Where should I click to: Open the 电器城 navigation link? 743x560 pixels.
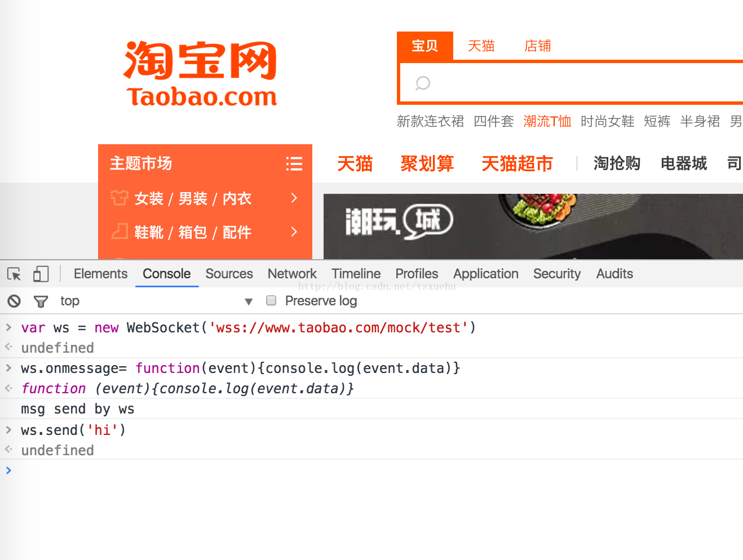click(x=684, y=163)
